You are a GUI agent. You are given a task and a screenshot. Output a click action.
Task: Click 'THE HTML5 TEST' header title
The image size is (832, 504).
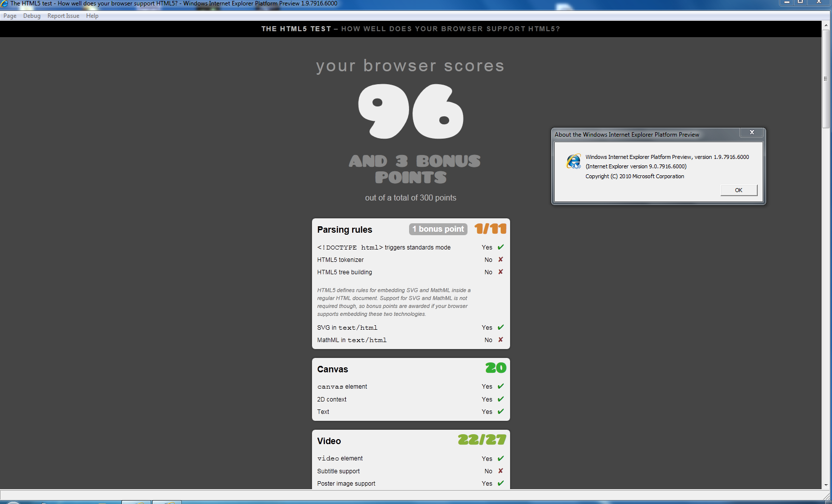coord(296,29)
